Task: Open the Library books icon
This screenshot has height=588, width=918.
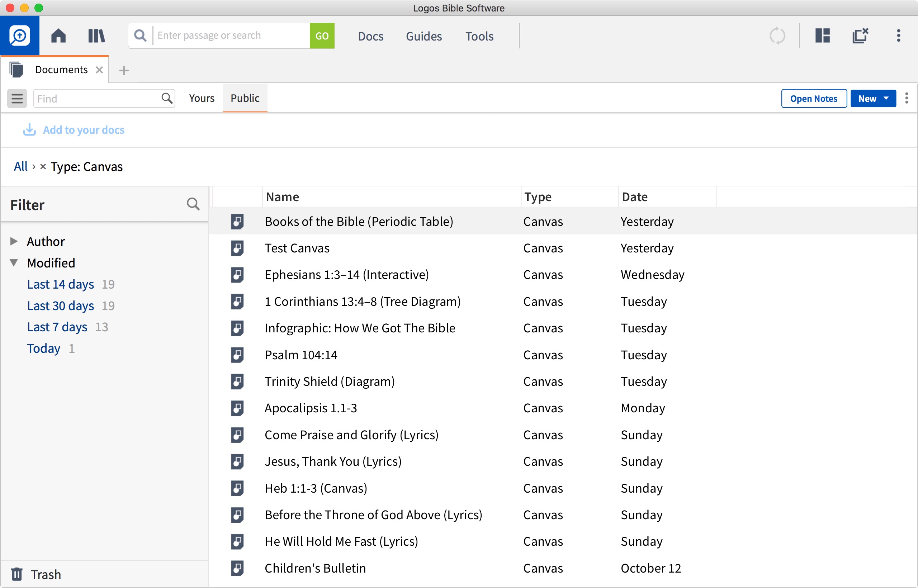Action: pos(96,36)
